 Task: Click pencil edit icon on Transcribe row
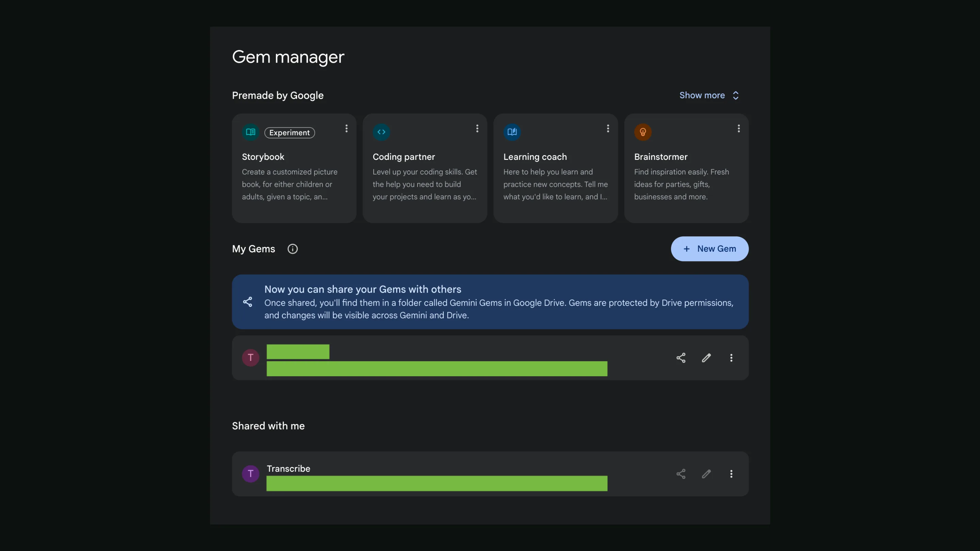coord(706,474)
